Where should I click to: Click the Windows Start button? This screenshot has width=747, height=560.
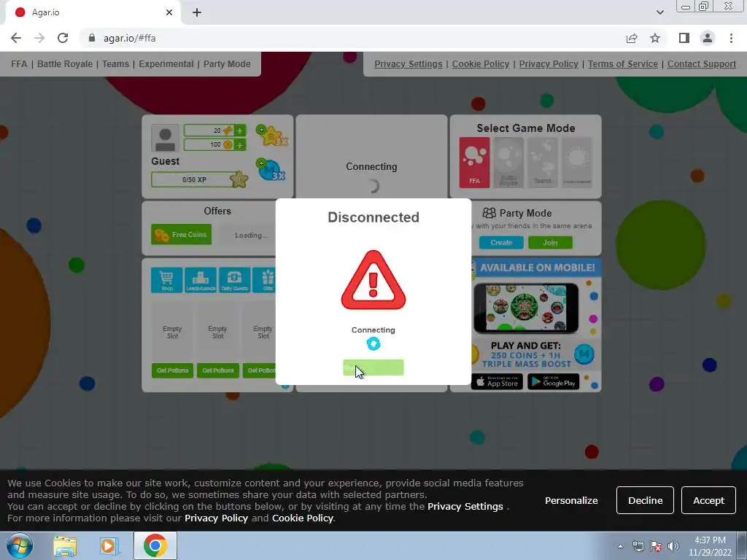[x=20, y=545]
